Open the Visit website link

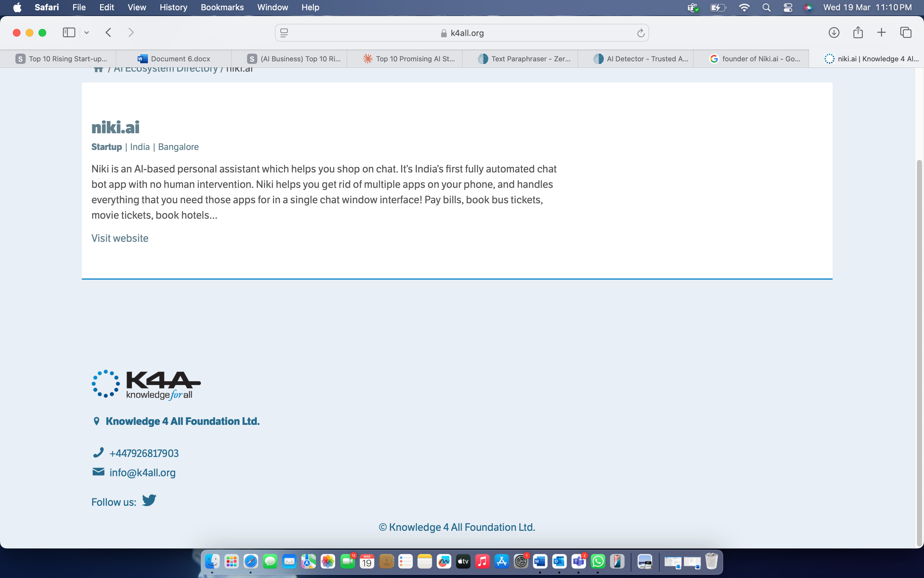(120, 238)
